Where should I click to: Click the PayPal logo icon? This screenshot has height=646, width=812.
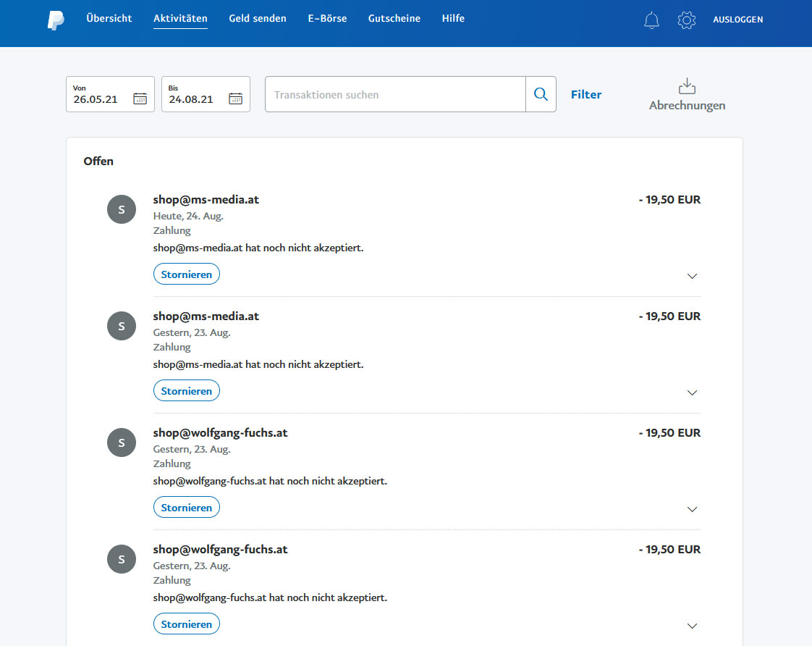56,20
